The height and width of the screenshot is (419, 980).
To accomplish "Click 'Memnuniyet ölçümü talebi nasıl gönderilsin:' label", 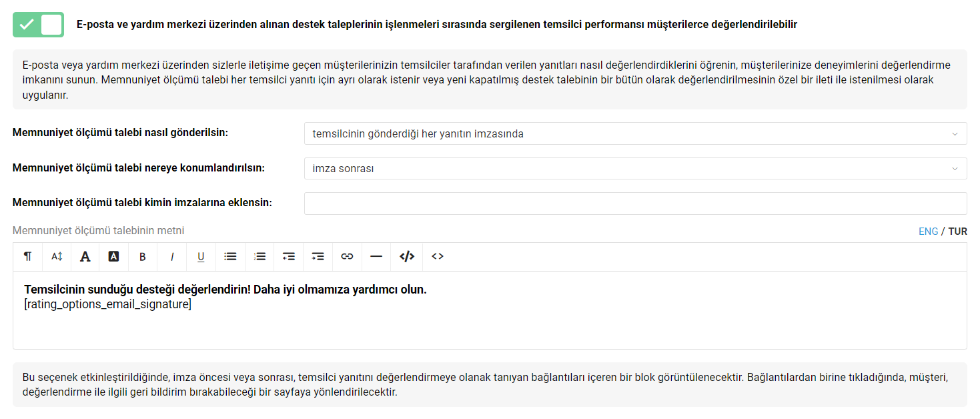I will tap(120, 132).
